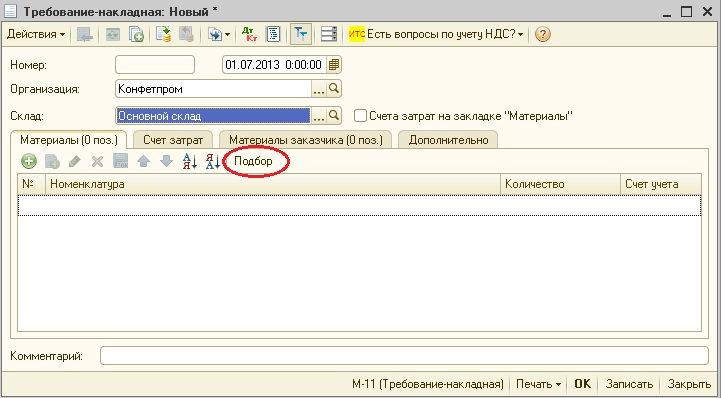Screen dimensions: 721x398
Task: Enable 'Счета затрат на закладке Материалы' checkbox
Action: point(360,116)
